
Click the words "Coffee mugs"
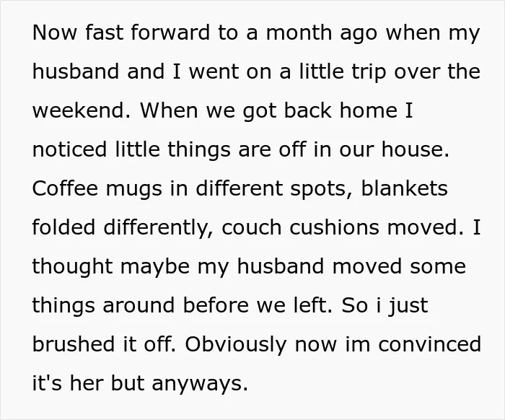pyautogui.click(x=97, y=189)
